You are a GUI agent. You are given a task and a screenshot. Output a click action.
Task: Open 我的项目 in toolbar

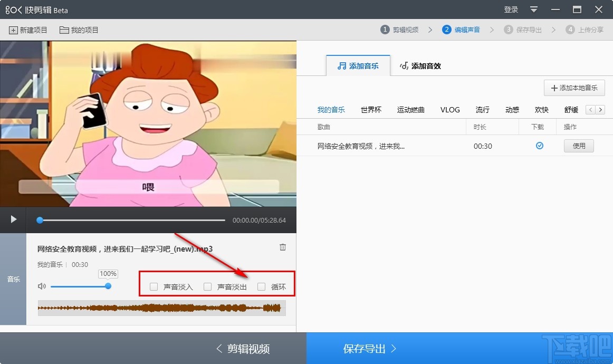(x=79, y=30)
